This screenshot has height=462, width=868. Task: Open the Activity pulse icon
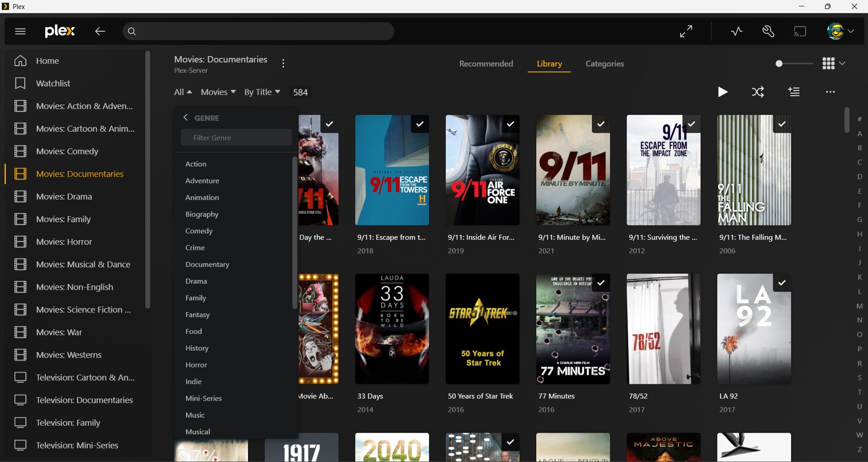pyautogui.click(x=736, y=31)
